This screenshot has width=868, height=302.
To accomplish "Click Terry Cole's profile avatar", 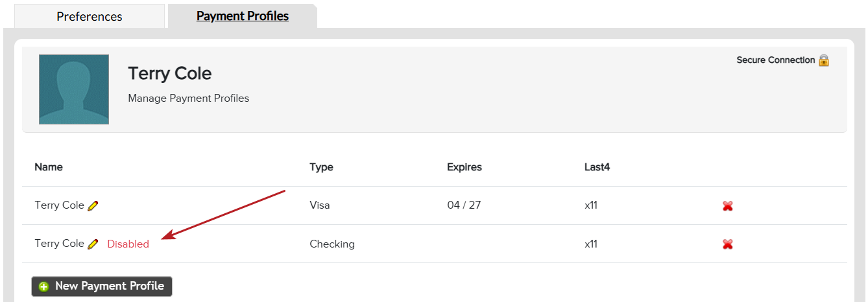I will click(x=74, y=89).
